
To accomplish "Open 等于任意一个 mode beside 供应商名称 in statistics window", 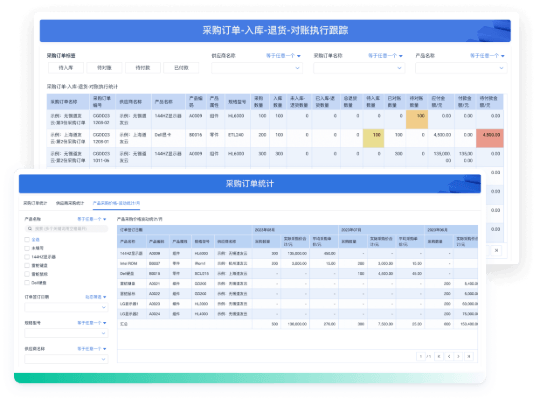I will pyautogui.click(x=92, y=349).
